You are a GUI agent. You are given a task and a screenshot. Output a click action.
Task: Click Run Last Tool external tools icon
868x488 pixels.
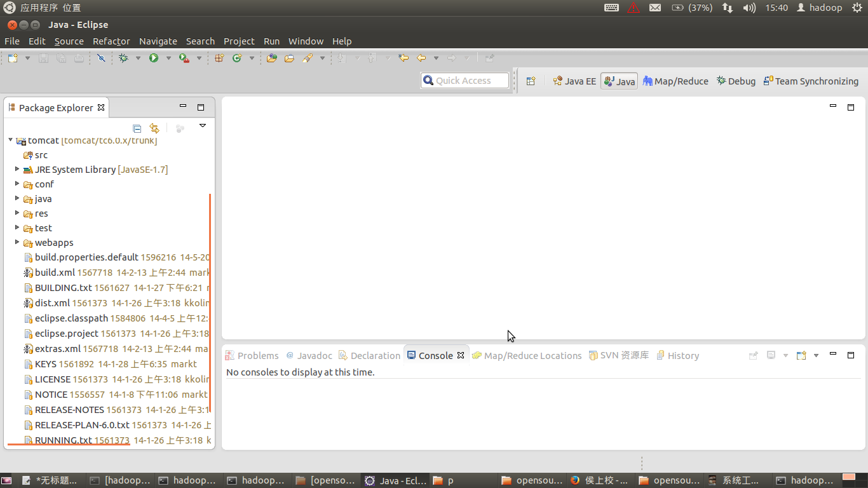point(184,58)
